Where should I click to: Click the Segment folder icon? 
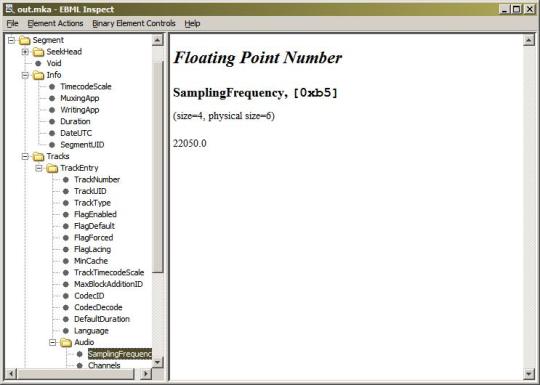25,40
